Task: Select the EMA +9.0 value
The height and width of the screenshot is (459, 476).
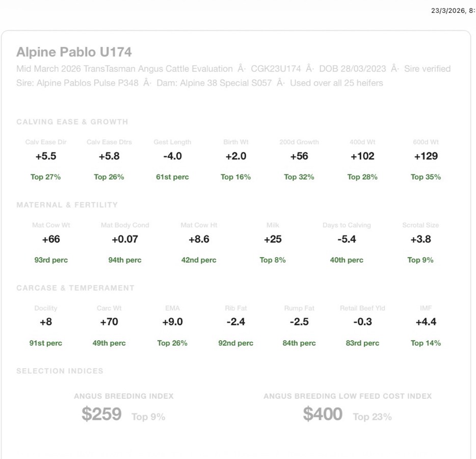Action: coord(172,322)
